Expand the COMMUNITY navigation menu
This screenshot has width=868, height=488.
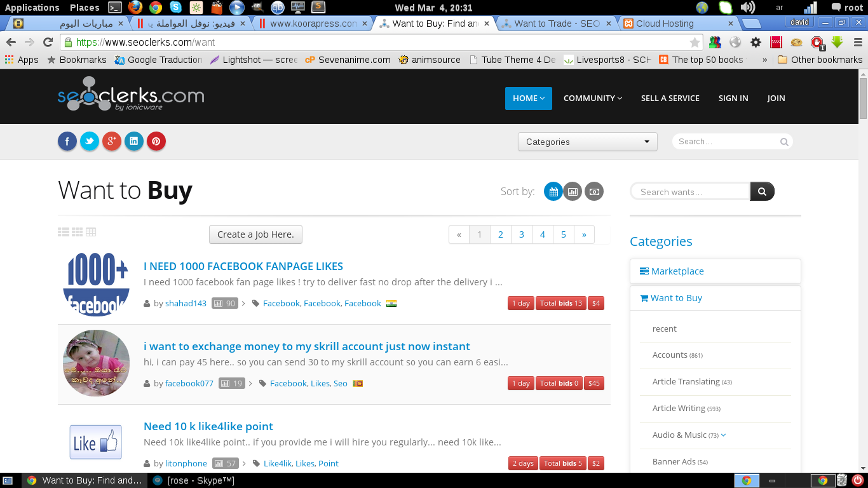pyautogui.click(x=592, y=98)
